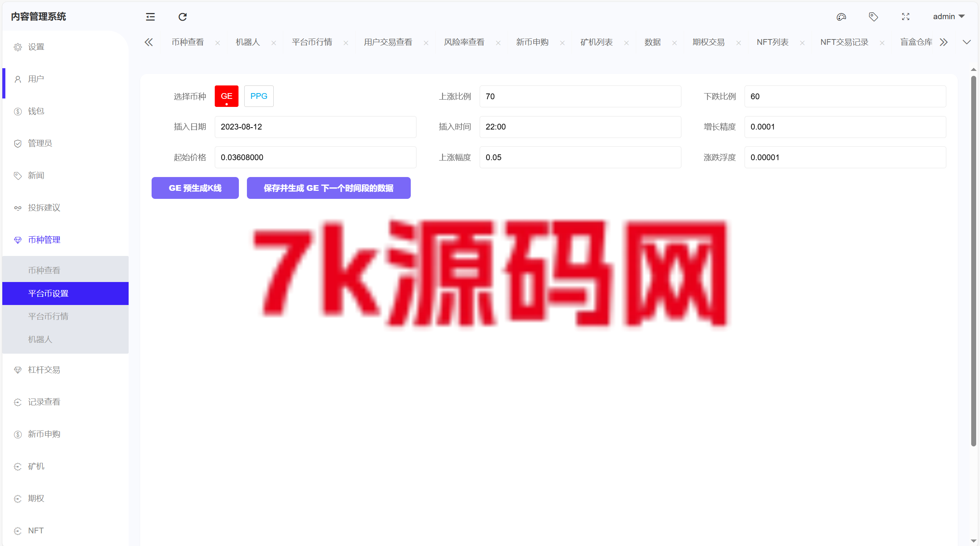Close the 数据 tab
980x546 pixels.
(674, 43)
